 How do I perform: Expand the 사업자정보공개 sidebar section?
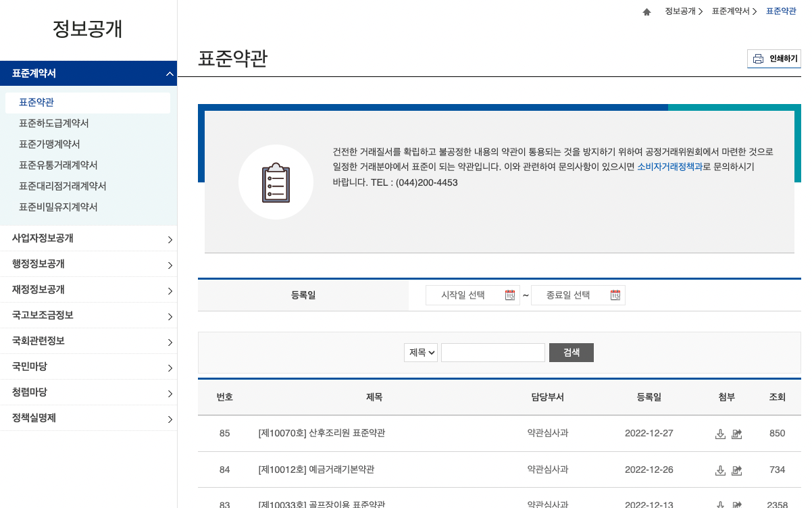(88, 238)
